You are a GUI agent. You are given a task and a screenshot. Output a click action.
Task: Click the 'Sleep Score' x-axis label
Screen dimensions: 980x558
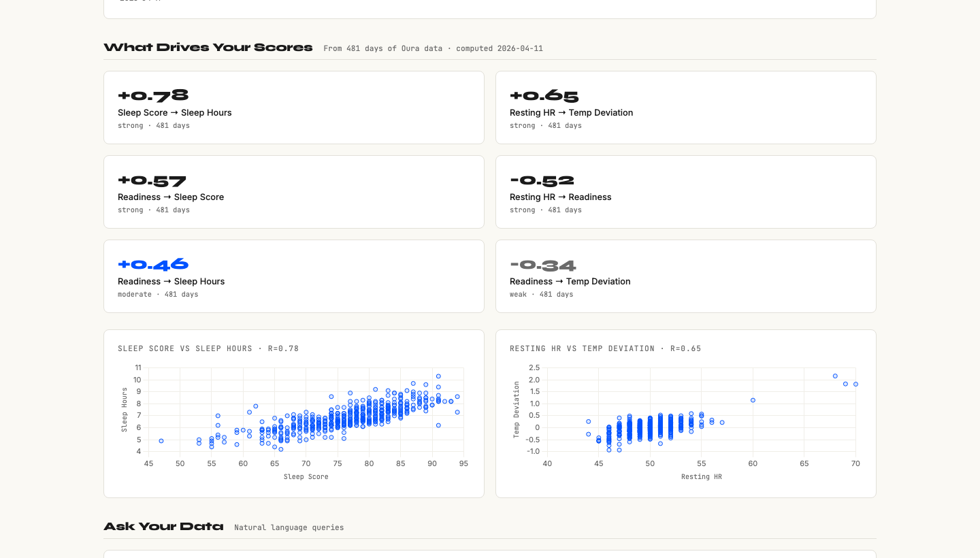tap(306, 477)
